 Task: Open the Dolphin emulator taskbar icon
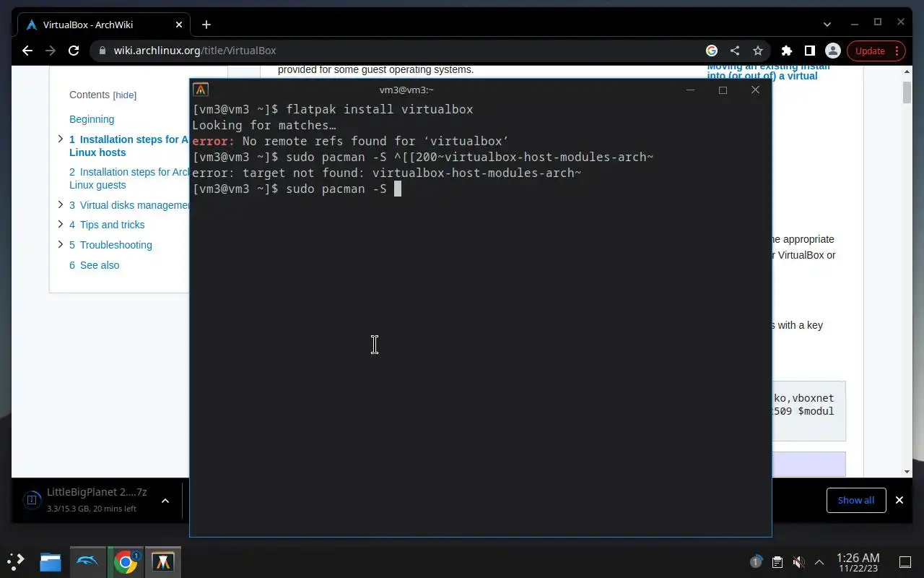point(87,561)
